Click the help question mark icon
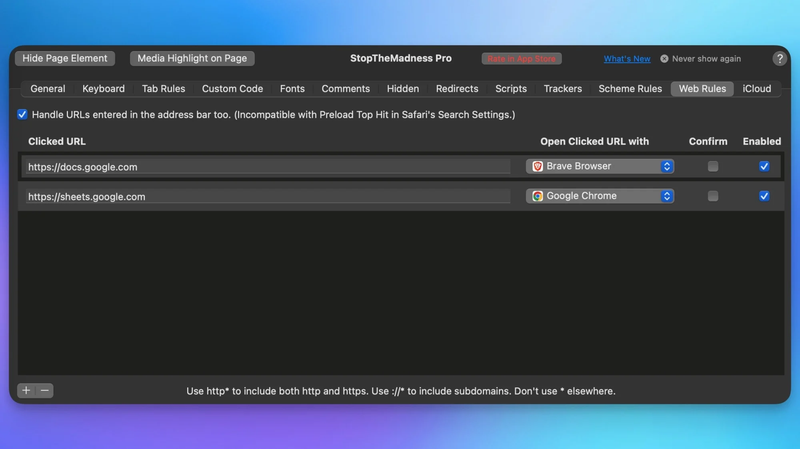This screenshot has height=449, width=800. (x=780, y=59)
